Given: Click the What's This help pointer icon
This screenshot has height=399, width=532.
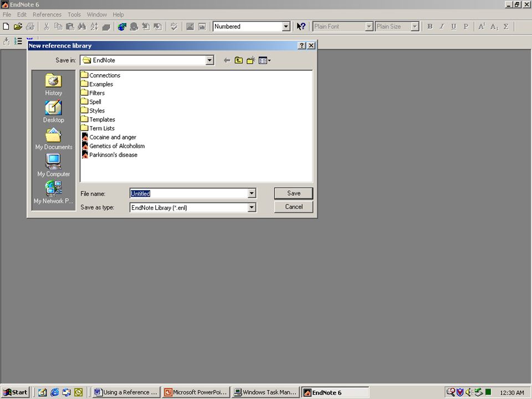Looking at the screenshot, I should [301, 27].
